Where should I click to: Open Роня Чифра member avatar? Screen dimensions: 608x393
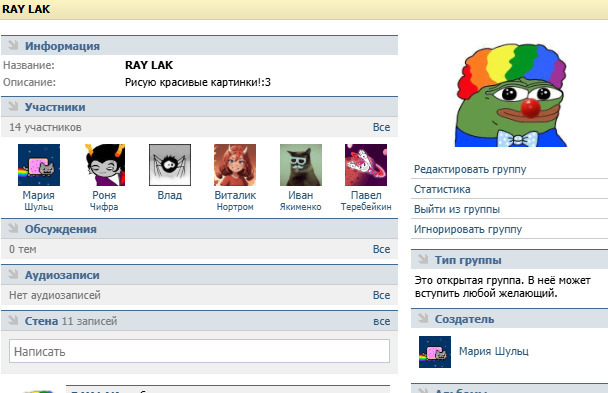tap(104, 165)
